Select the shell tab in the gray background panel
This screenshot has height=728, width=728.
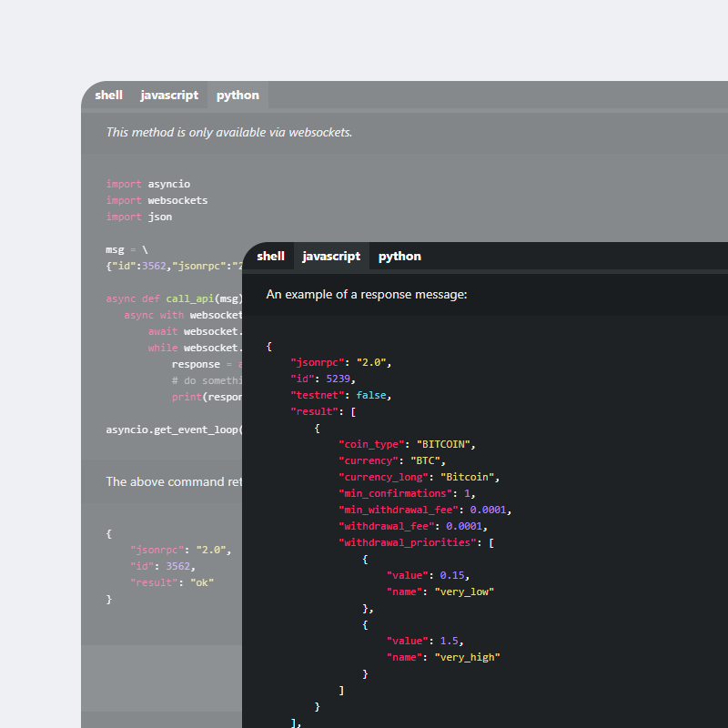point(108,95)
